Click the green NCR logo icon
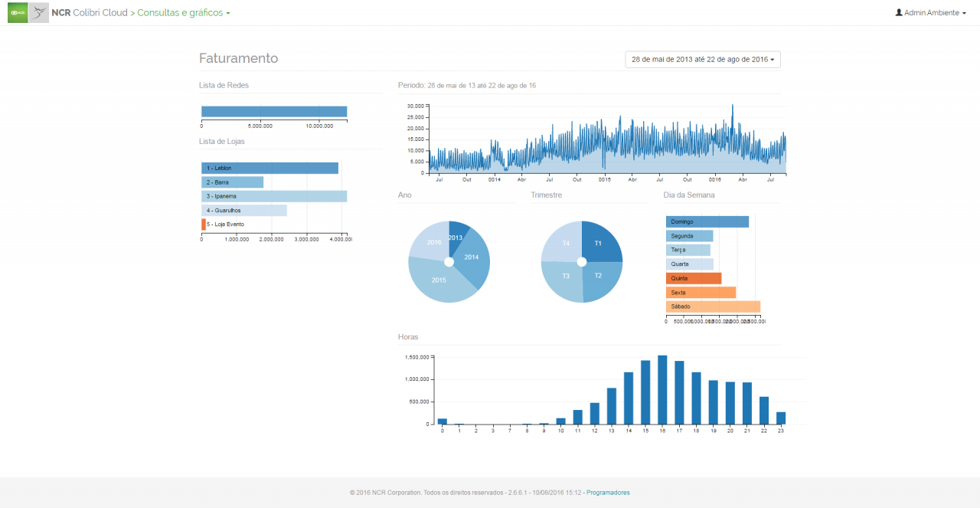The width and height of the screenshot is (980, 508). 18,13
